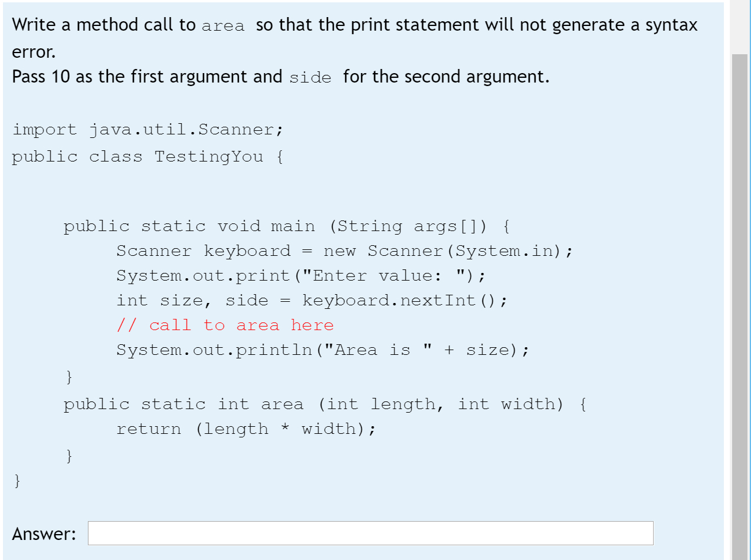Click the 'public class TestingYou' declaration
Image resolution: width=751 pixels, height=560 pixels.
pos(147,157)
